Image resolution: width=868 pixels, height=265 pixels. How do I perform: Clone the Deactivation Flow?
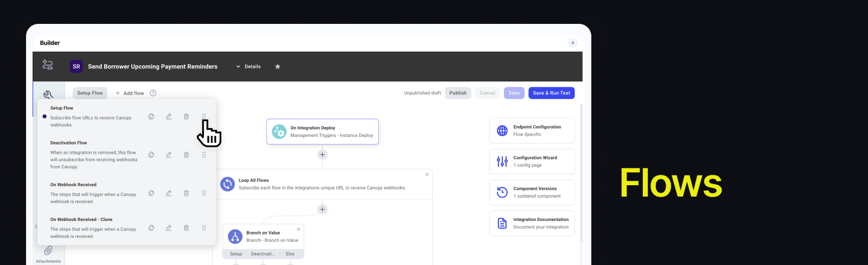[x=151, y=155]
